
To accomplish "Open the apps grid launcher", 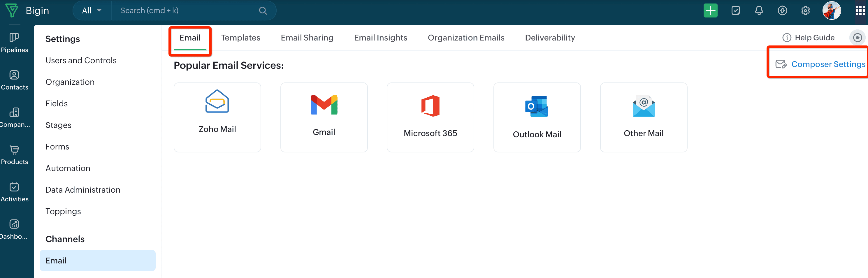I will (x=860, y=11).
